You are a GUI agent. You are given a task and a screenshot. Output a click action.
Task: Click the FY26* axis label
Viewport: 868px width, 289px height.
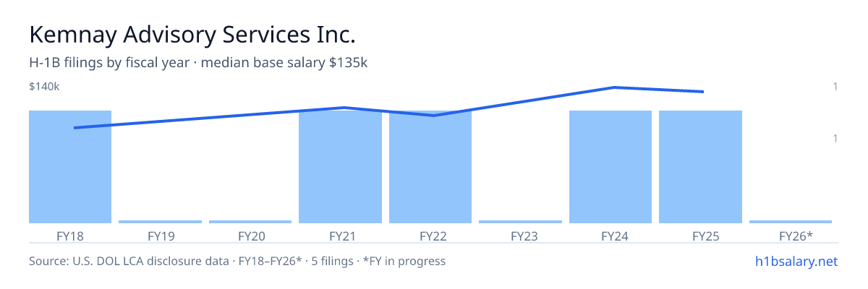(796, 236)
